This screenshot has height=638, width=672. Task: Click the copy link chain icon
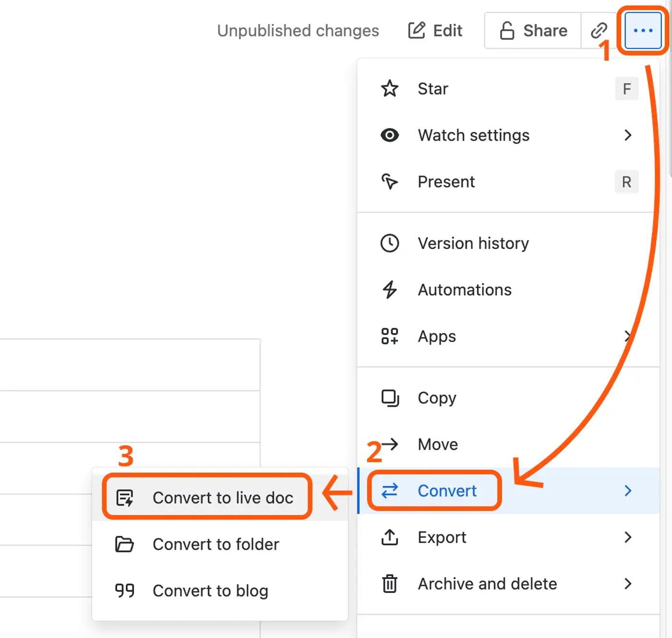point(599,31)
